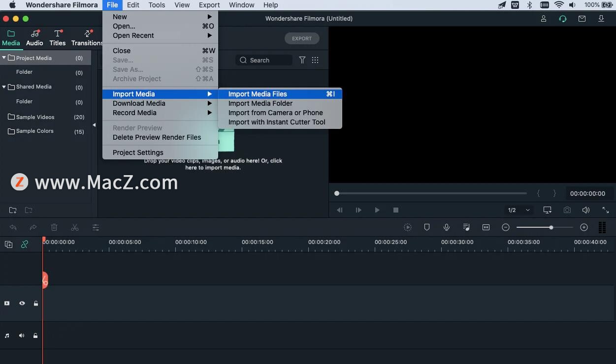Toggle the audio track lock
The width and height of the screenshot is (616, 364).
coord(35,336)
